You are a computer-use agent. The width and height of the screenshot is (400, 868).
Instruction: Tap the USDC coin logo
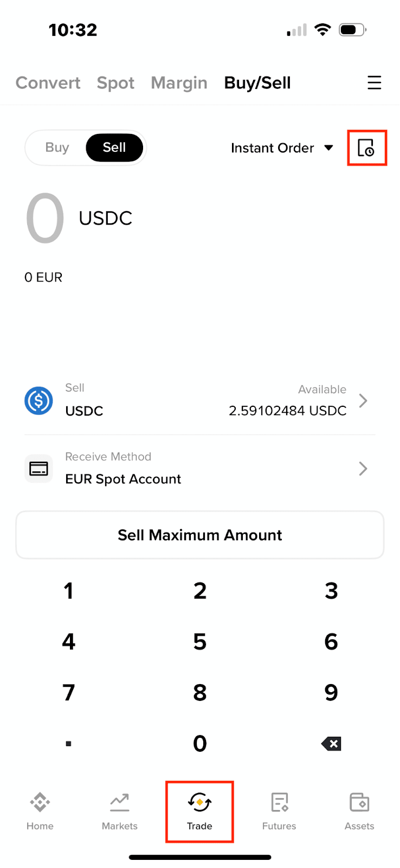pos(38,401)
